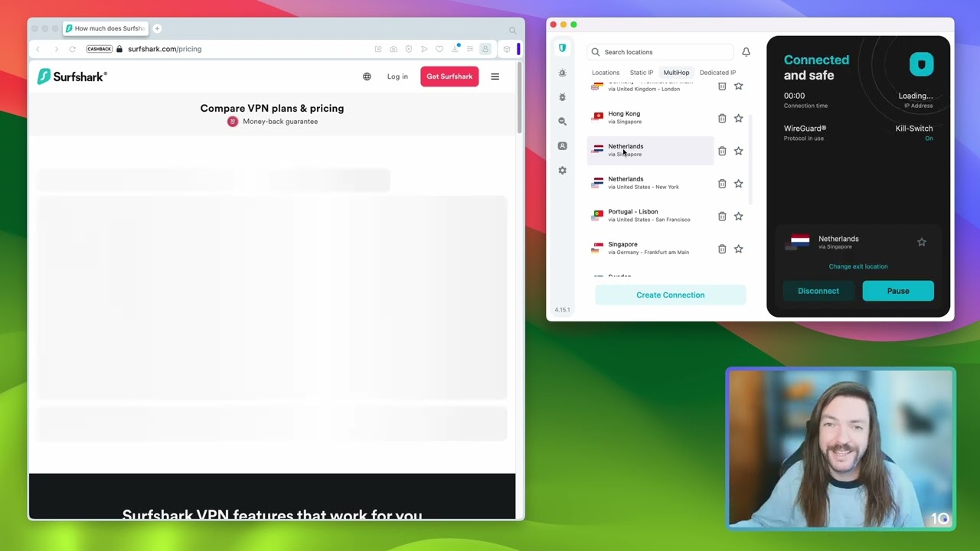The height and width of the screenshot is (551, 980).
Task: Click the browser address bar URL
Action: pyautogui.click(x=165, y=49)
